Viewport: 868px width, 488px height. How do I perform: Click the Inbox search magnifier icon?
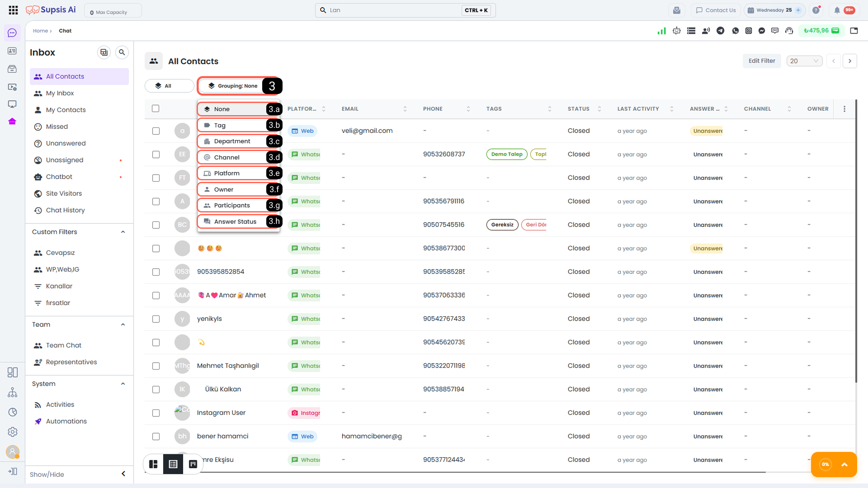[x=122, y=53]
